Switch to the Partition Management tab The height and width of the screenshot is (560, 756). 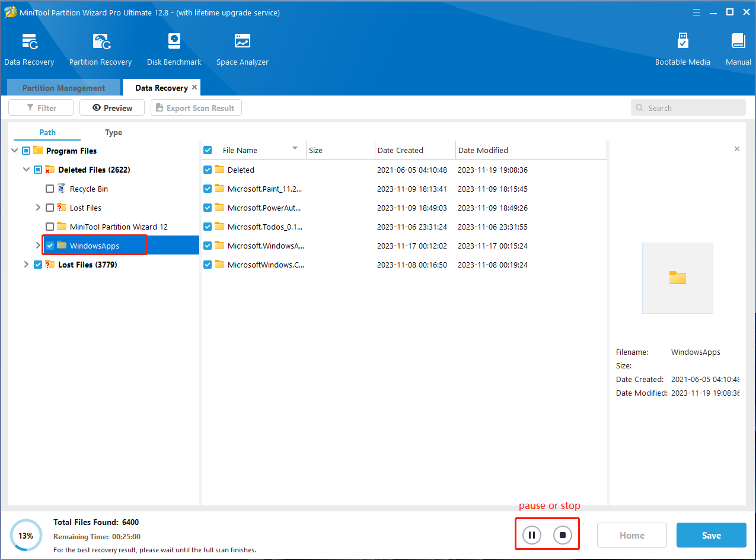[63, 87]
